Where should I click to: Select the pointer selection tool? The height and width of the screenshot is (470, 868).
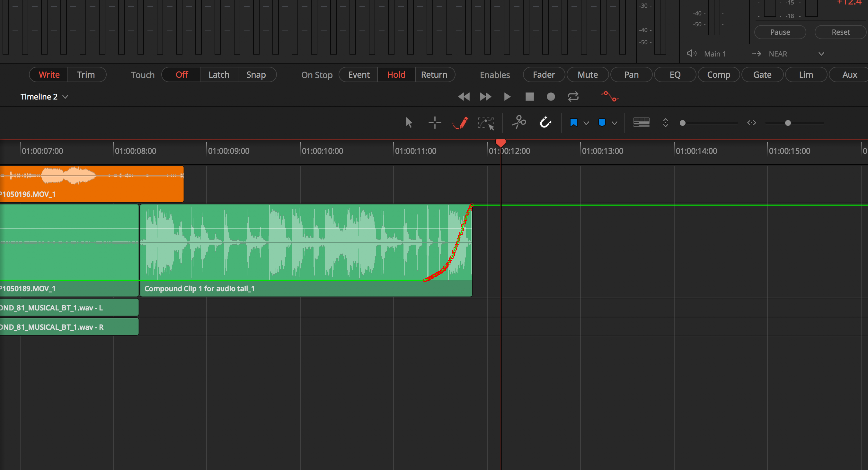(409, 123)
